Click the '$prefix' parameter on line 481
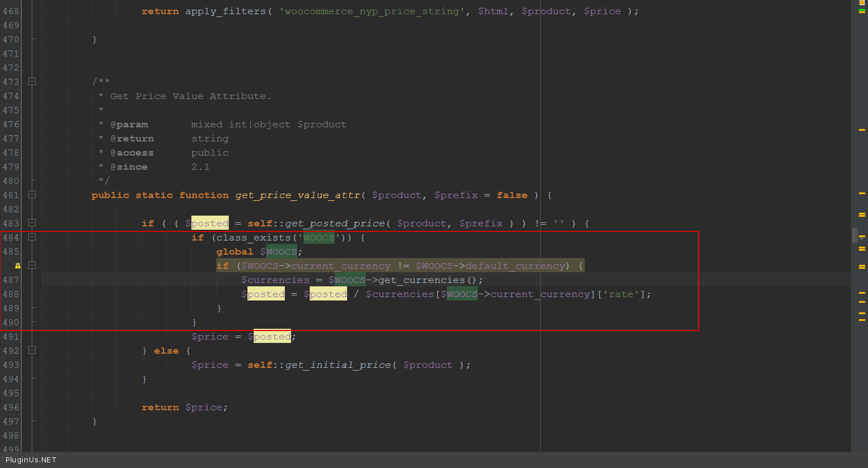Image resolution: width=868 pixels, height=468 pixels. tap(456, 195)
